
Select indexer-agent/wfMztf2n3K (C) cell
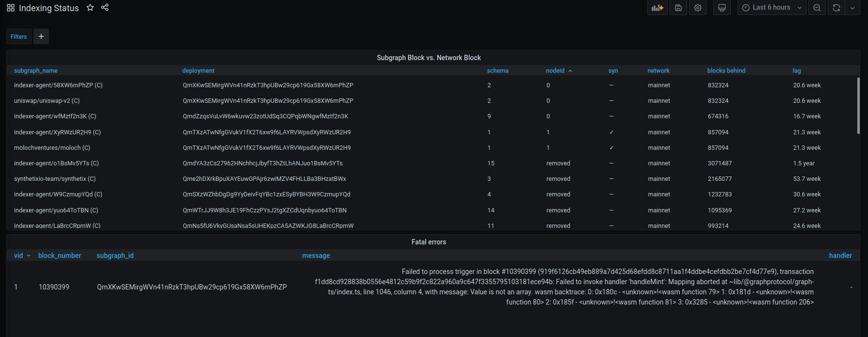tap(55, 116)
